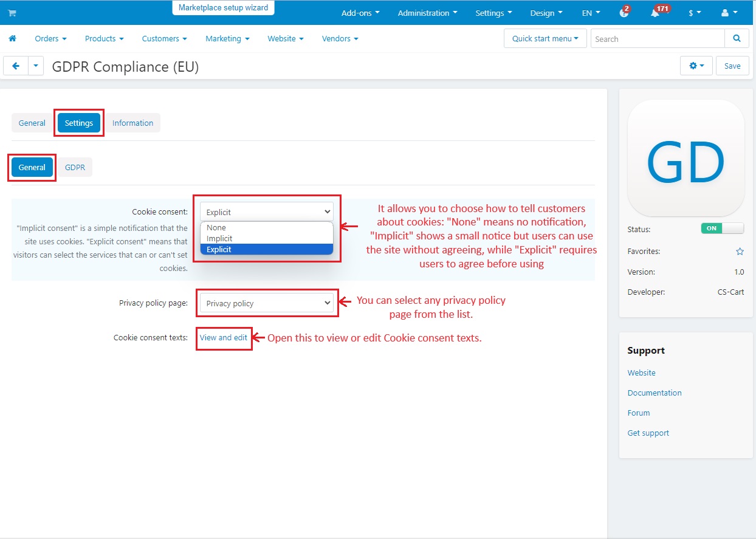Open the Forum support link
This screenshot has height=539, width=756.
pyautogui.click(x=639, y=413)
